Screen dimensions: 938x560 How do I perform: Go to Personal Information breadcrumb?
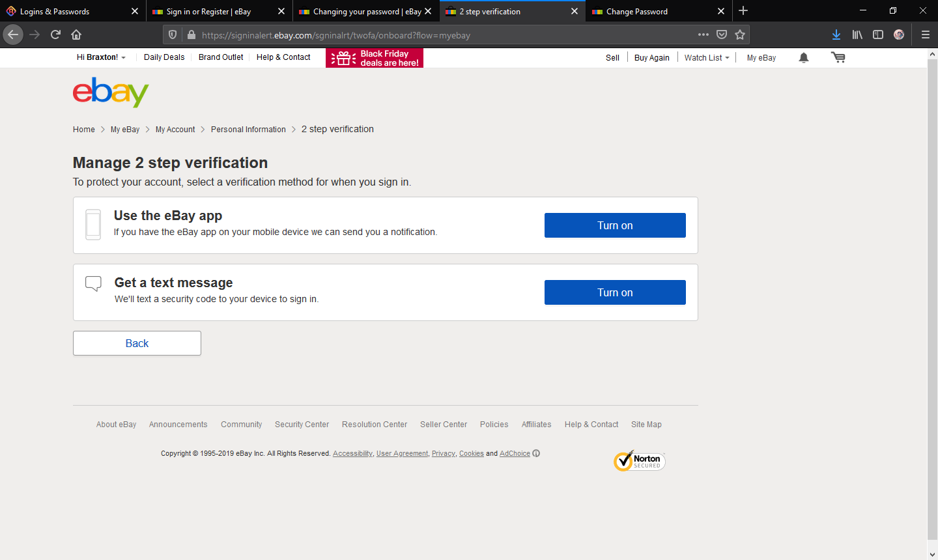(x=248, y=130)
